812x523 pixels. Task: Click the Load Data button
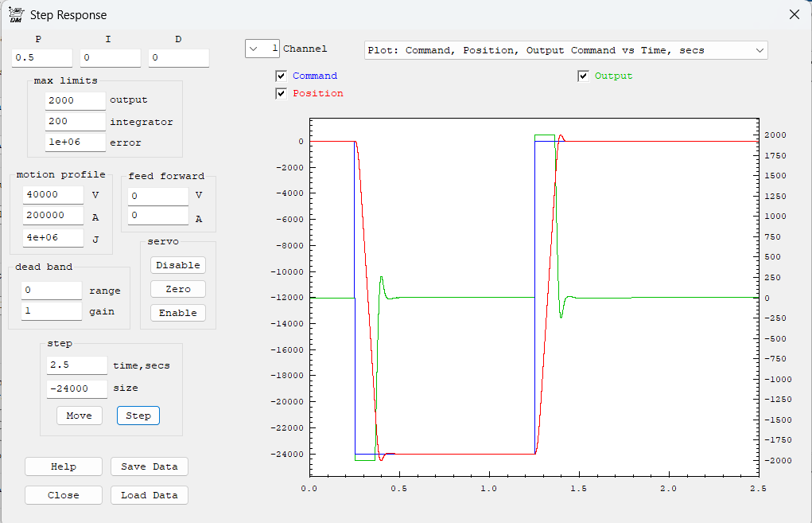point(150,495)
